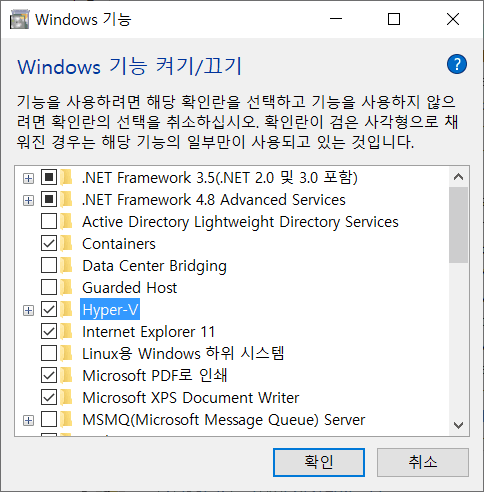484x492 pixels.
Task: Click folder icon beside .NET Framework 3.5
Action: click(x=67, y=178)
